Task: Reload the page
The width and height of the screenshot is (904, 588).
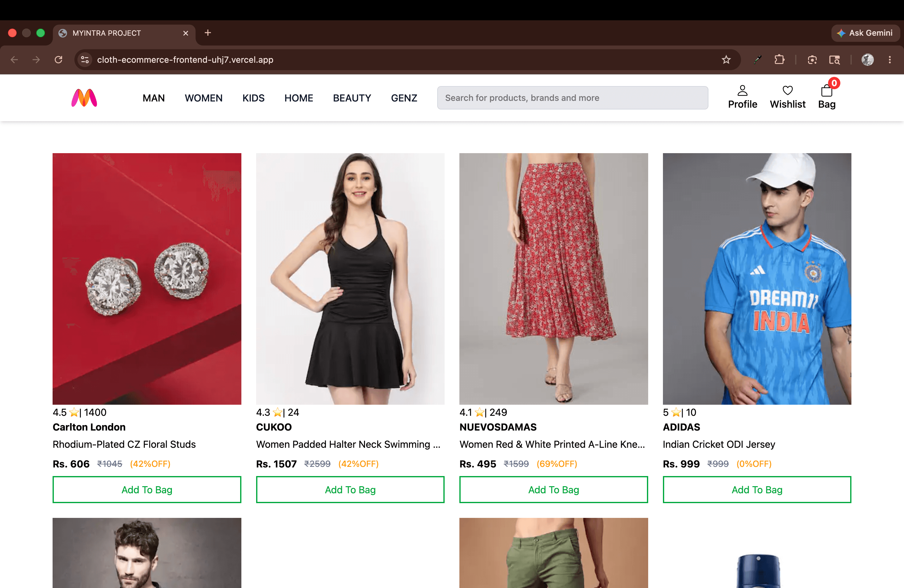Action: tap(58, 60)
